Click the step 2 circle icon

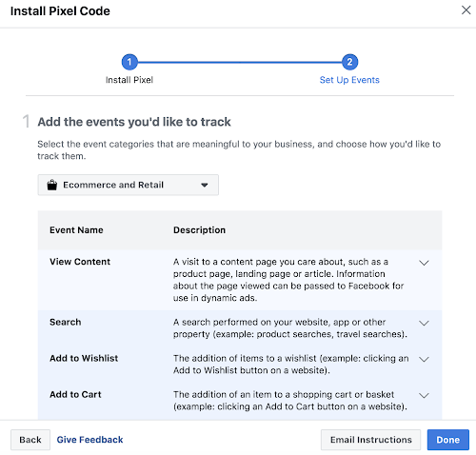[x=349, y=62]
